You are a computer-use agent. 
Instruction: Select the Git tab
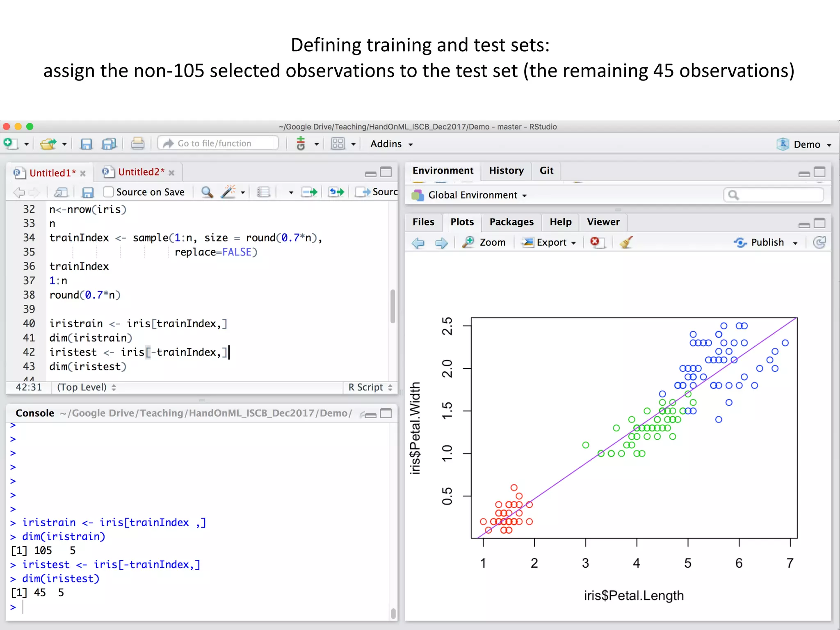coord(547,171)
